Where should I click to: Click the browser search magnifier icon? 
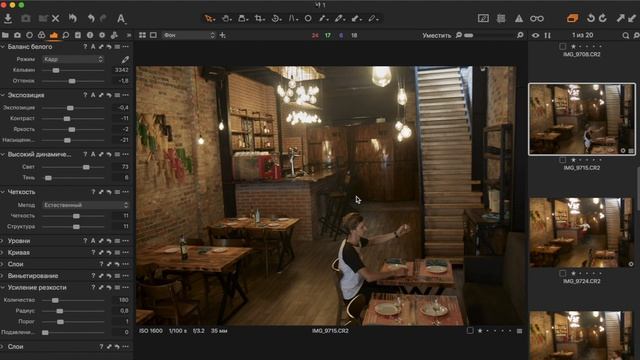(x=625, y=36)
